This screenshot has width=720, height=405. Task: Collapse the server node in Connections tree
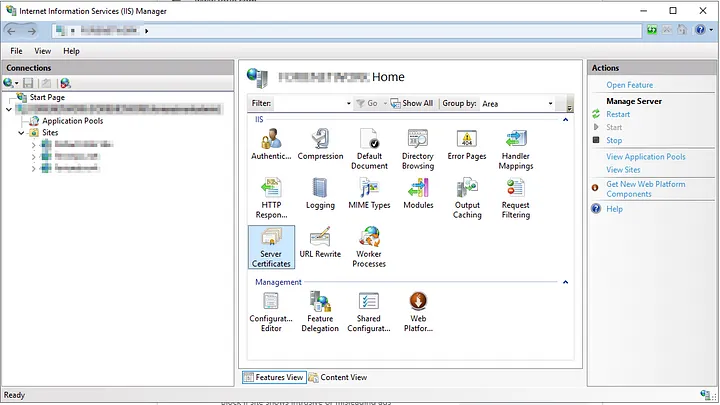9,109
